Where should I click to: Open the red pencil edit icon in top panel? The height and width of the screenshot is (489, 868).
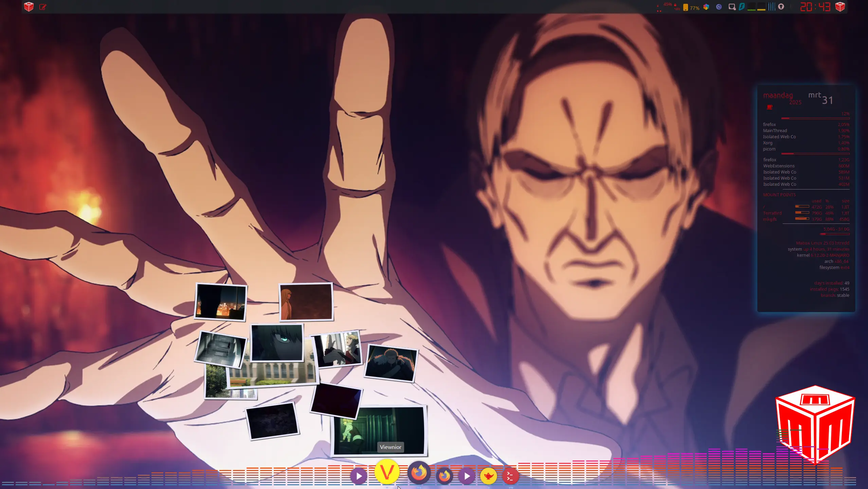point(43,7)
